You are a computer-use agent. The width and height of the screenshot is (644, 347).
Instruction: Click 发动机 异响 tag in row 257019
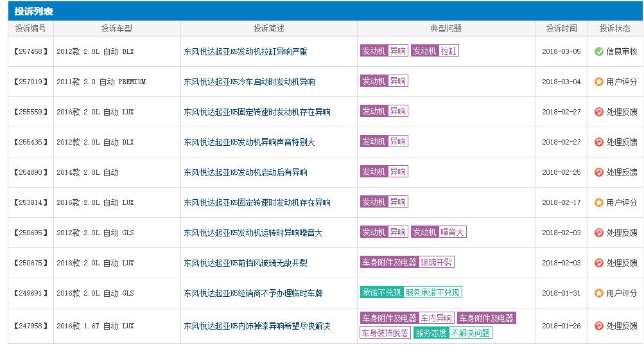tap(384, 81)
